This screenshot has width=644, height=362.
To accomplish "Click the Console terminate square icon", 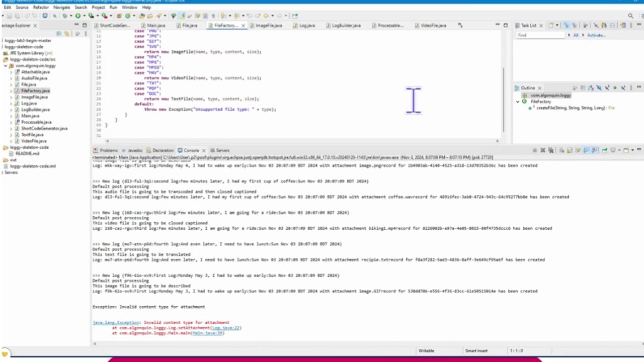I will pyautogui.click(x=534, y=150).
